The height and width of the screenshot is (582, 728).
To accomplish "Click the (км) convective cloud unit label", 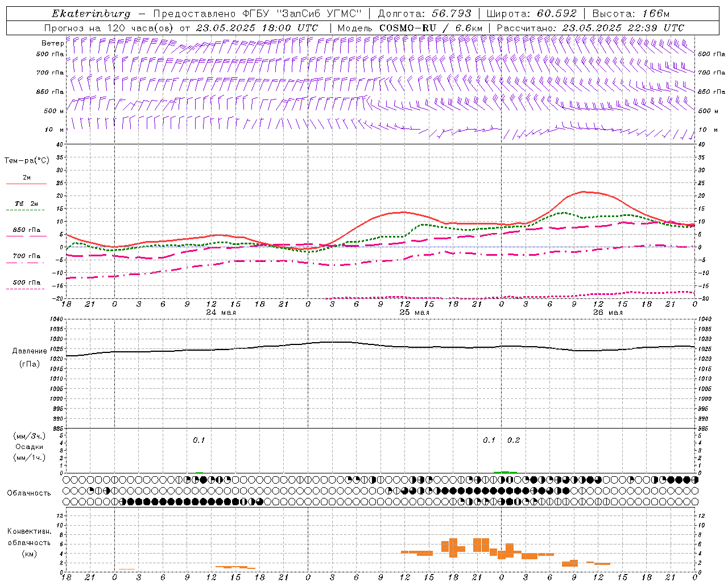I will click(30, 554).
